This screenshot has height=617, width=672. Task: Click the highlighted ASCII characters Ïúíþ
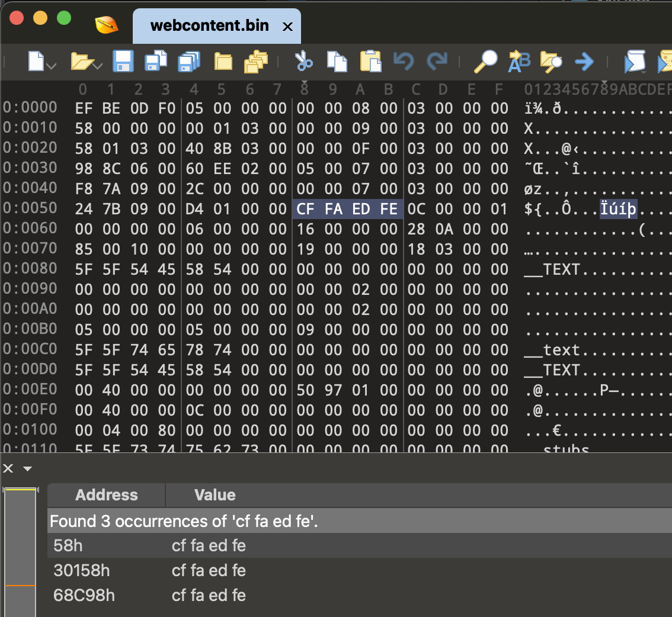618,209
